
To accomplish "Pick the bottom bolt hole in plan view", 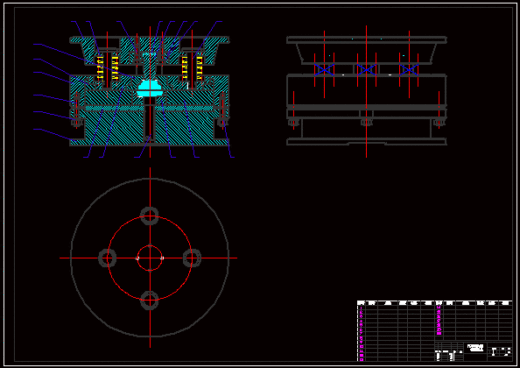I will 150,300.
